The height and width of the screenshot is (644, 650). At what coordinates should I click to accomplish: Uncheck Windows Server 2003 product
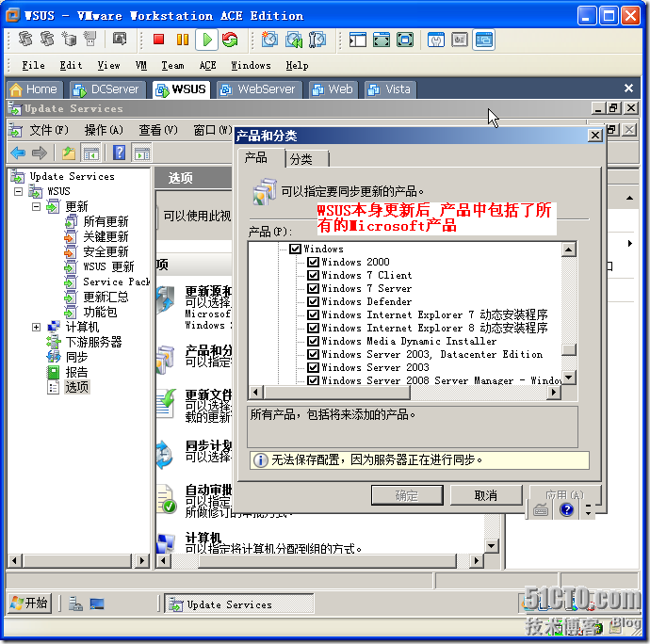point(313,367)
